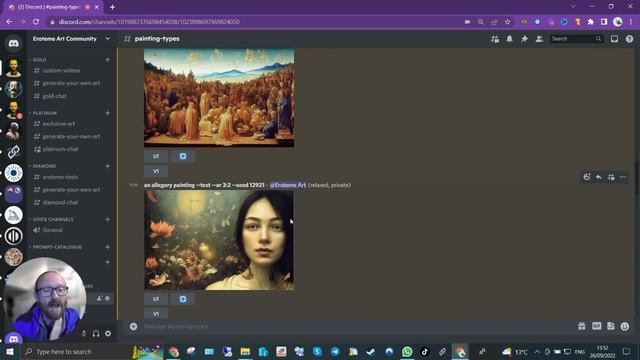
Task: Select the chain-link server icon
Action: [x=13, y=152]
